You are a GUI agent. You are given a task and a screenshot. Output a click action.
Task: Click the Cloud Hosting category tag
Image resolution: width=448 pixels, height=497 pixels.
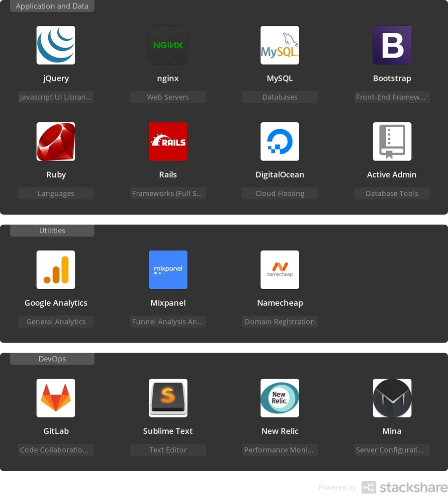click(280, 193)
